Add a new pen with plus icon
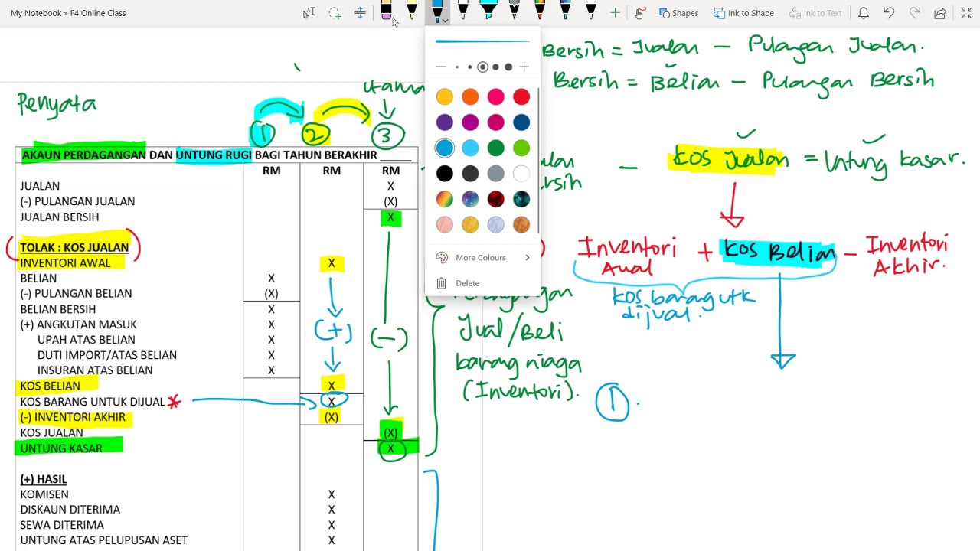 (x=615, y=13)
